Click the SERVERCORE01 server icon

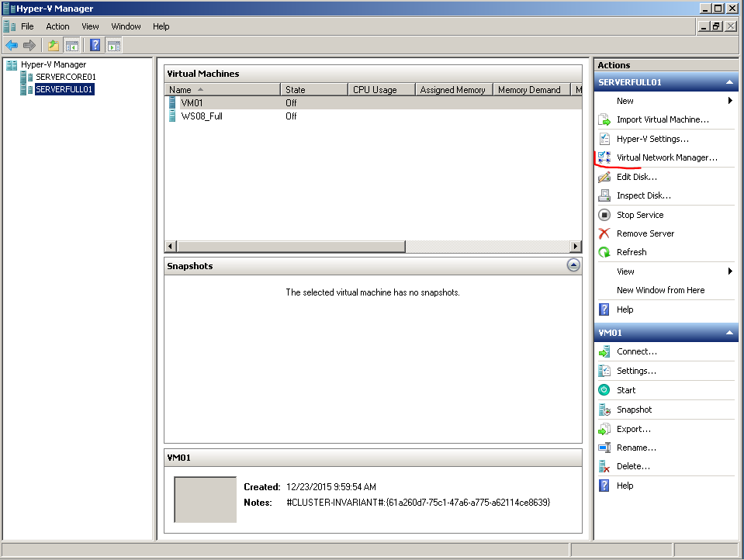(x=27, y=77)
